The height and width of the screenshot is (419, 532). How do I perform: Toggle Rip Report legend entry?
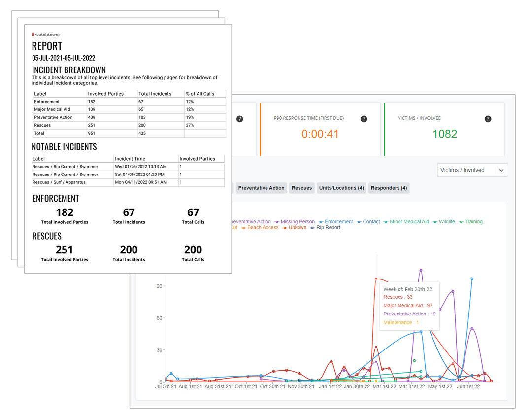[325, 228]
